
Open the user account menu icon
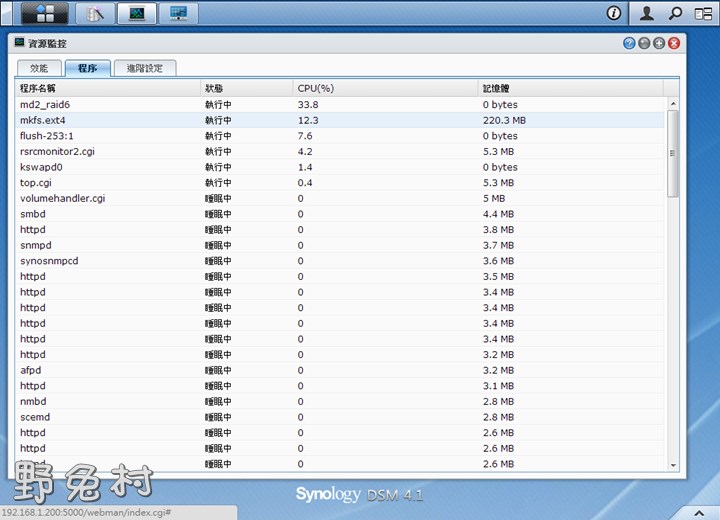pyautogui.click(x=647, y=13)
